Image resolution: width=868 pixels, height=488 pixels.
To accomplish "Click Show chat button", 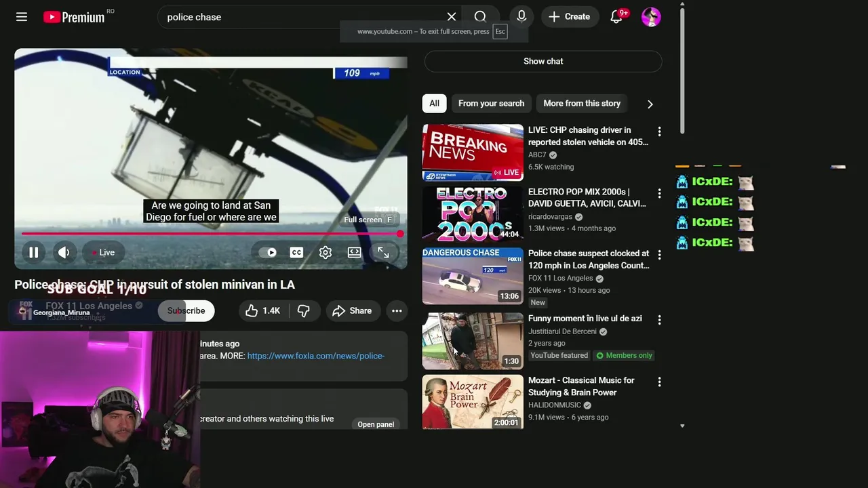I will [x=543, y=61].
